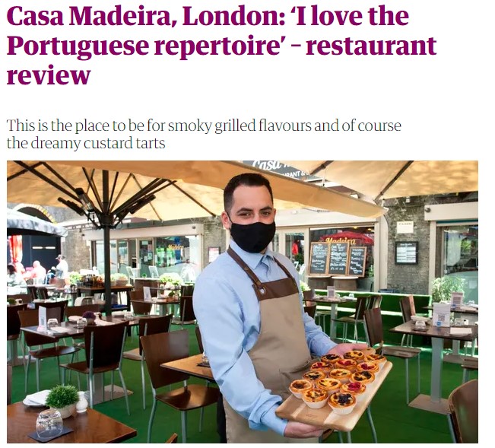
Task: Click the chalkboard menus outside the restaurant
Action: coord(338,260)
